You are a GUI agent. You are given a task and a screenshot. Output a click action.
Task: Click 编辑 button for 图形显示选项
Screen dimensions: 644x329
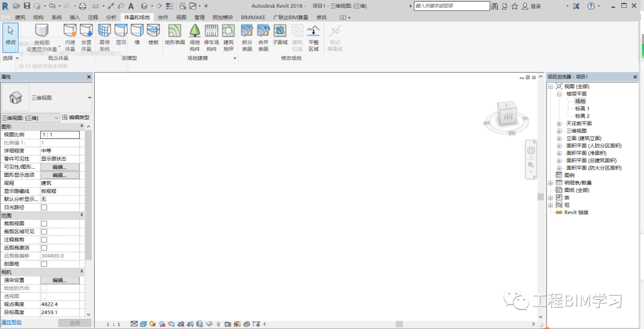(60, 175)
